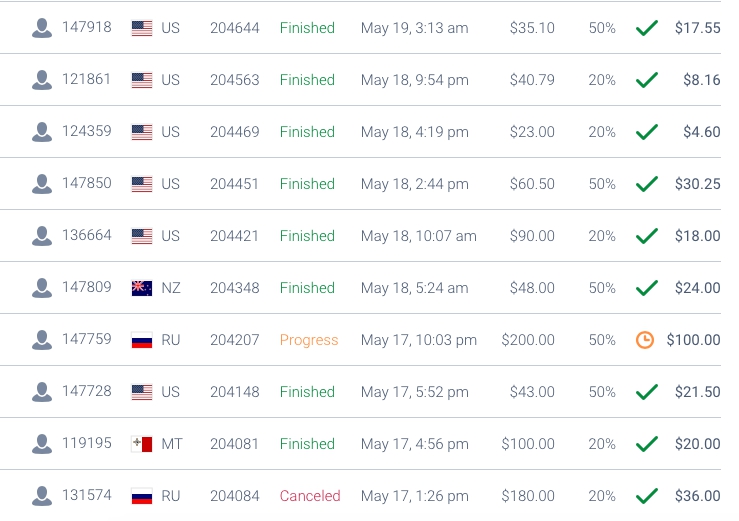
Task: Select the Canceled status of order 204084
Action: pos(310,496)
